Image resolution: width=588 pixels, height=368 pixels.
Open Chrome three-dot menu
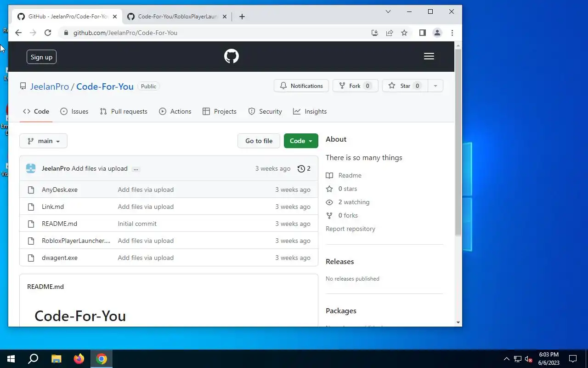click(x=452, y=33)
